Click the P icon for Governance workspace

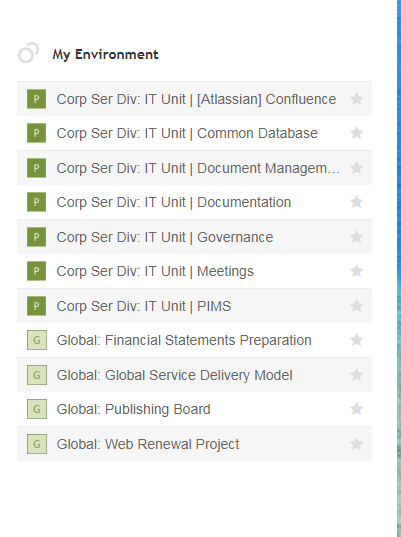pos(36,237)
